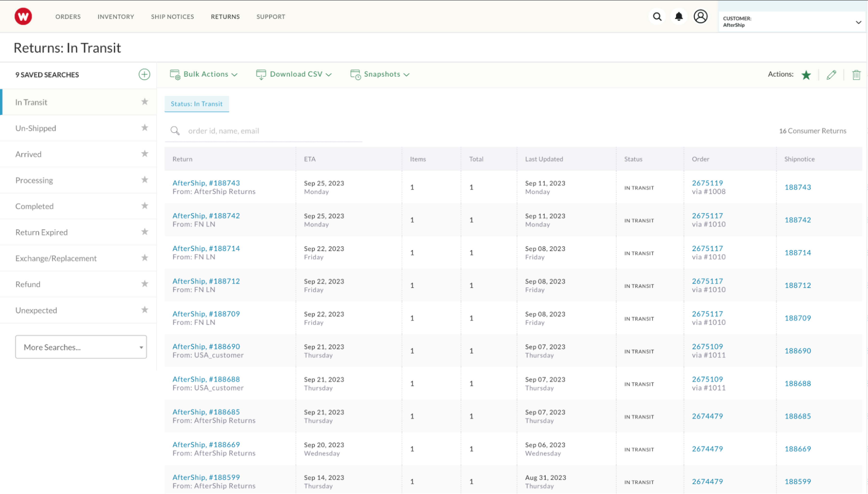Image resolution: width=868 pixels, height=494 pixels.
Task: Open the More Searches combo box
Action: [81, 347]
